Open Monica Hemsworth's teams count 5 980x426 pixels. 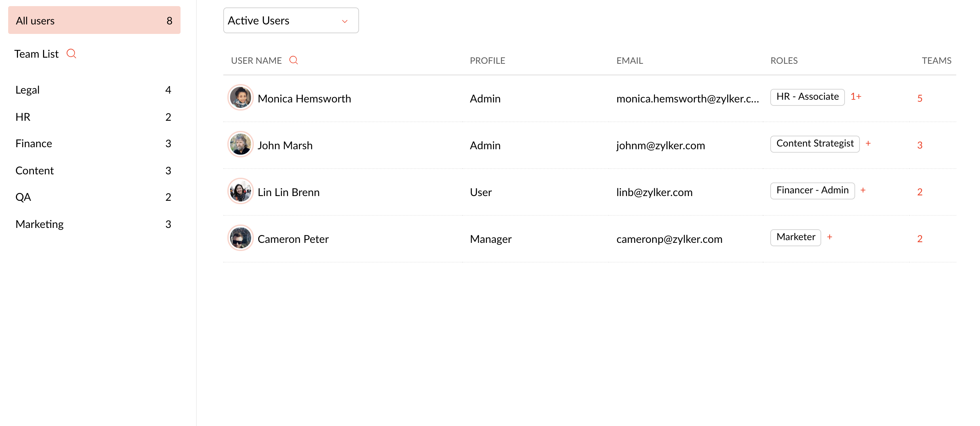(920, 98)
